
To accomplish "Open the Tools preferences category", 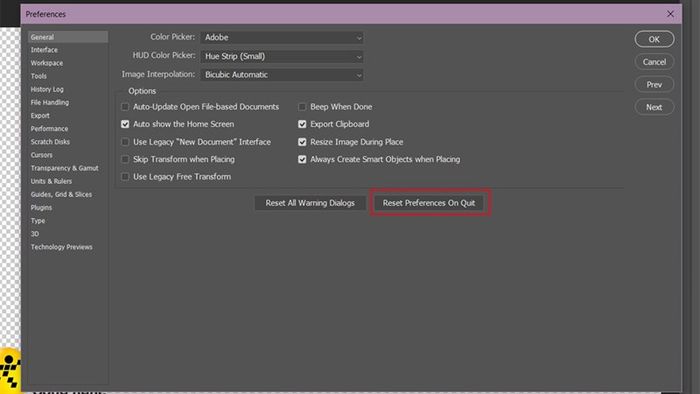I will click(39, 76).
